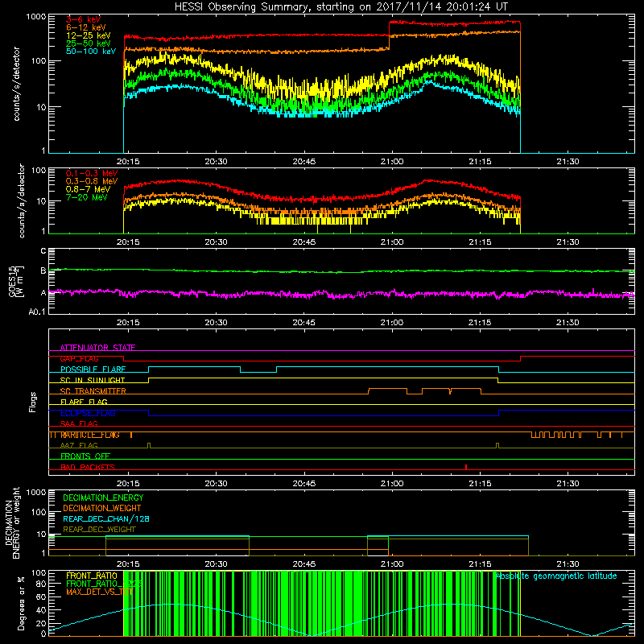Click the green GOES B-level trace

341,271
